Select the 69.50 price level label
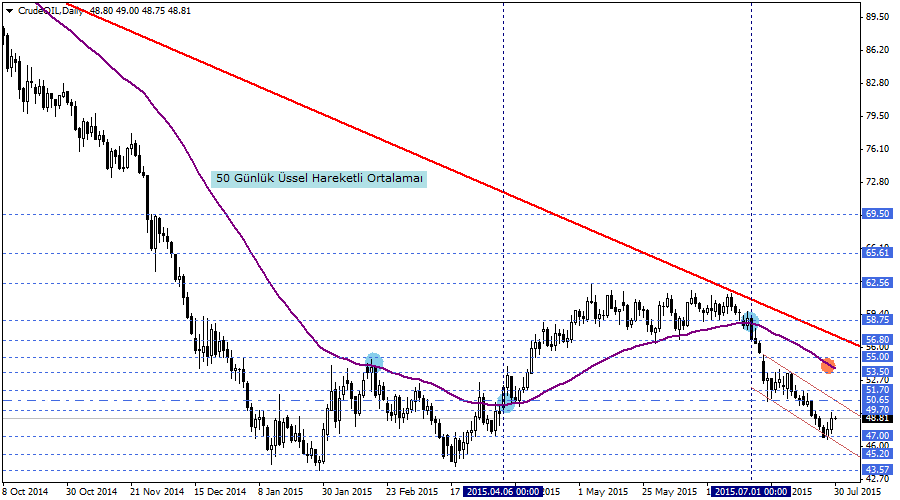The image size is (900, 500). click(877, 214)
